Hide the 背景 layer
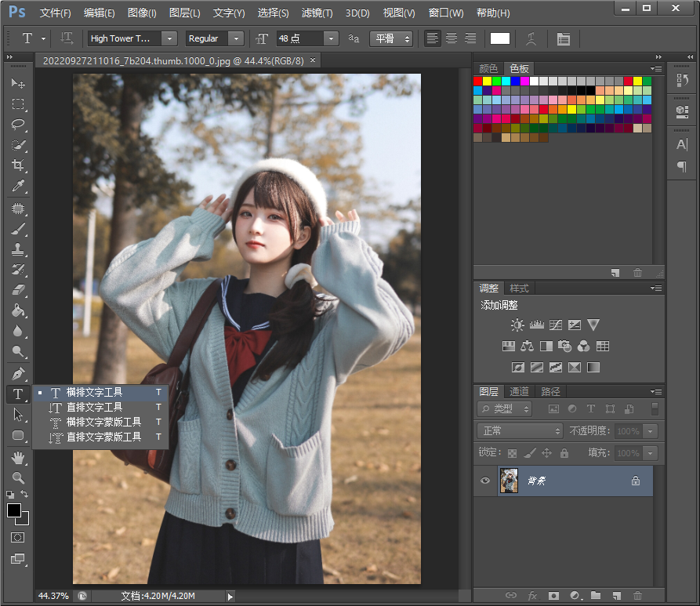 tap(484, 481)
